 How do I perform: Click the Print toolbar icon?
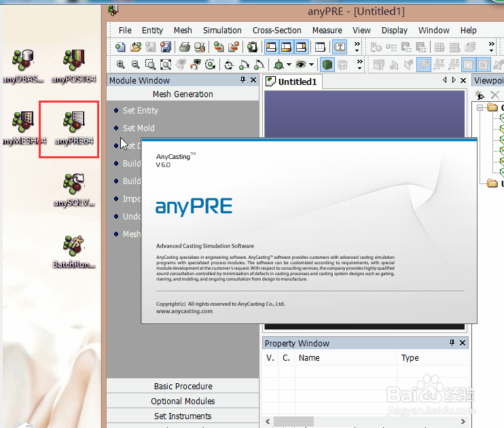tap(185, 48)
